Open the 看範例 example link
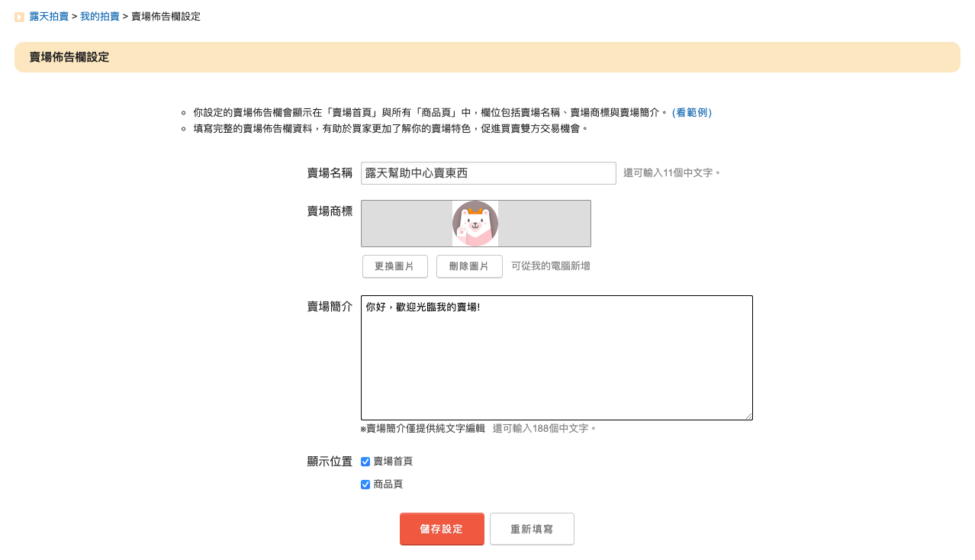 pos(692,112)
